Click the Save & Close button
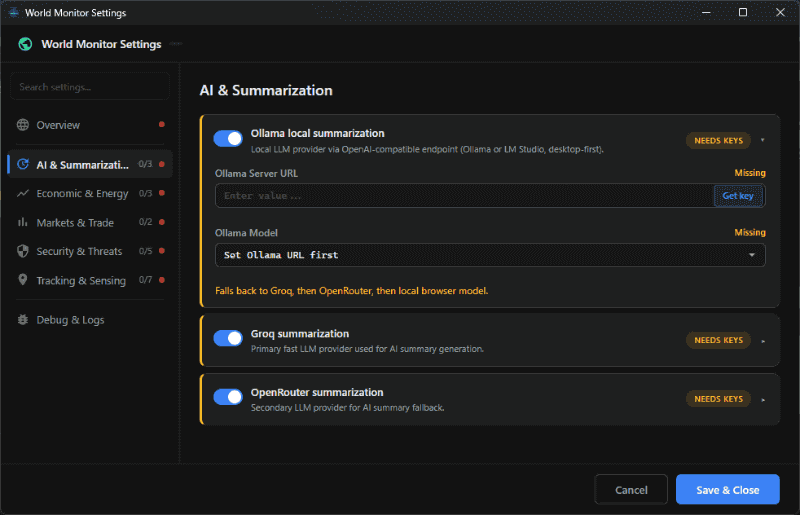 pos(727,490)
